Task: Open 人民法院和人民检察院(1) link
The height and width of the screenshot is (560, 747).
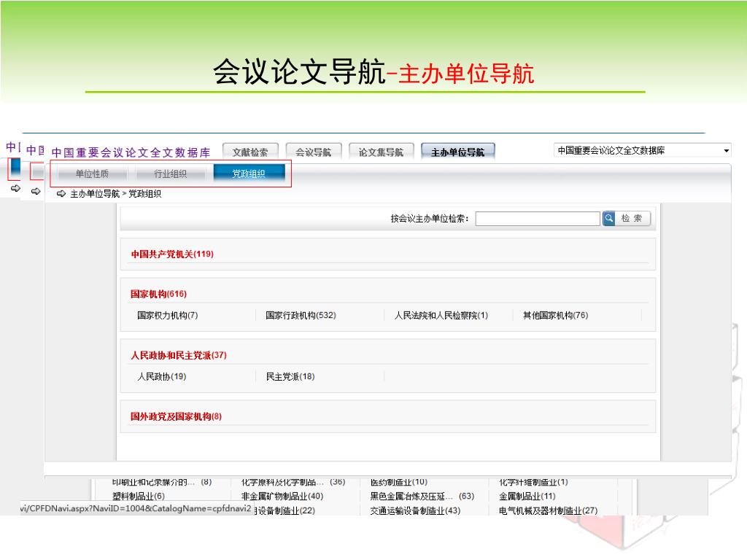Action: point(441,315)
